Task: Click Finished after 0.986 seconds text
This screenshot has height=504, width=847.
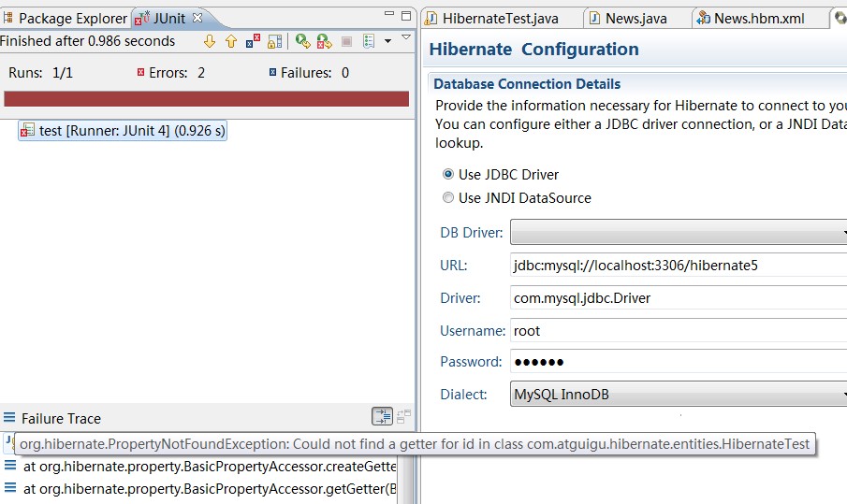Action: pyautogui.click(x=88, y=41)
